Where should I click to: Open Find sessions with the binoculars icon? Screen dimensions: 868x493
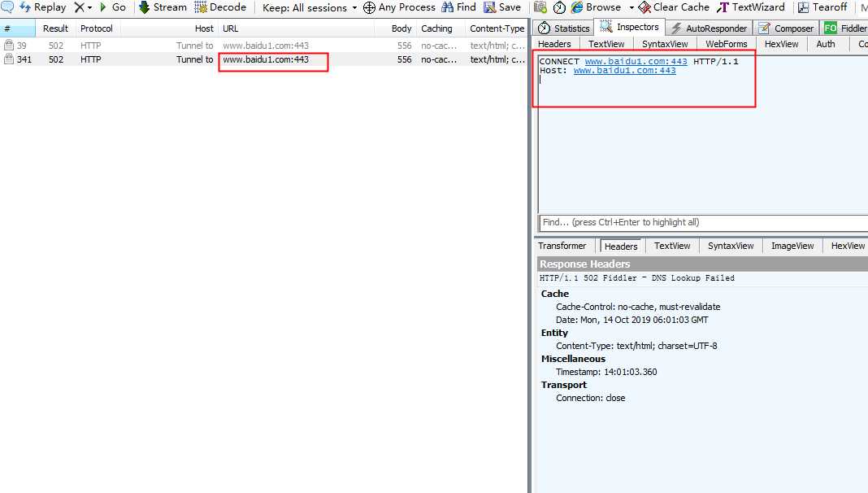click(x=447, y=7)
